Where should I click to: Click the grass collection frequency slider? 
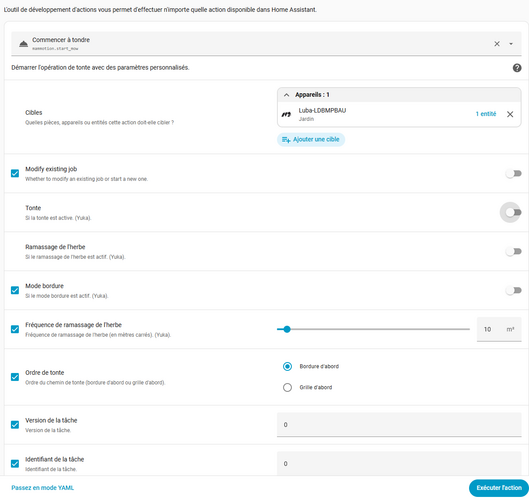pos(373,329)
